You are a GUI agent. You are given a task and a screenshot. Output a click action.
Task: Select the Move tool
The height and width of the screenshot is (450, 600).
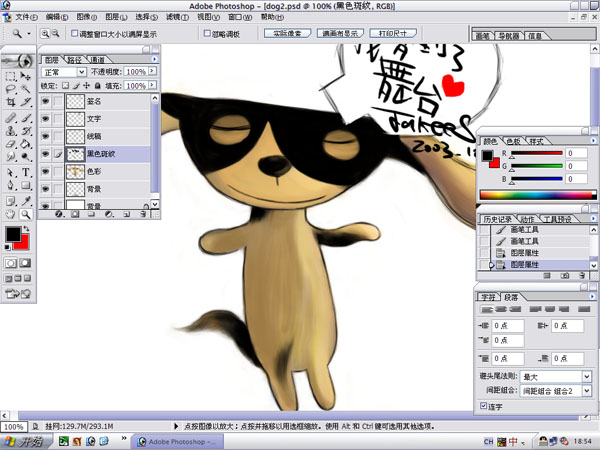click(x=25, y=77)
